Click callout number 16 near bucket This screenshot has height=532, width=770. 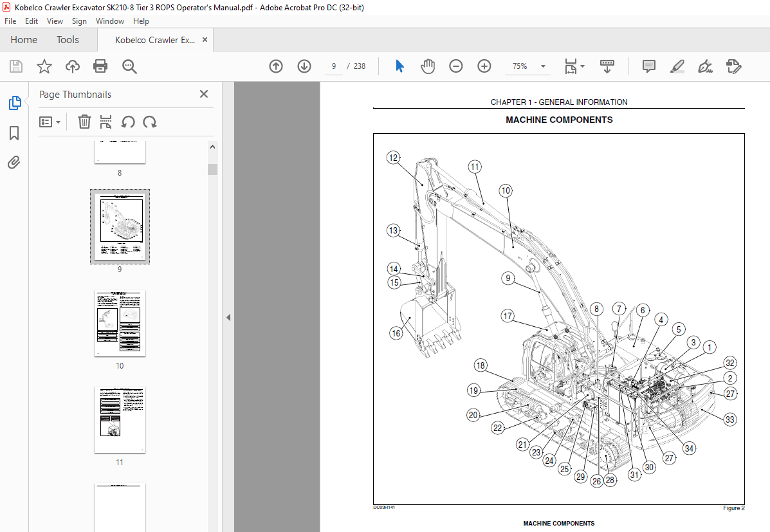tap(396, 333)
